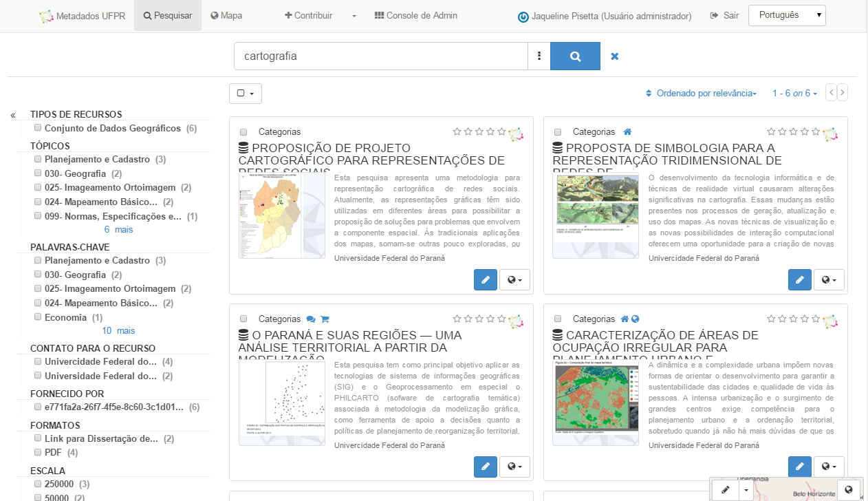Viewport: 868px width, 501px height.
Task: Open globe dropdown on O Paraná record
Action: [514, 467]
